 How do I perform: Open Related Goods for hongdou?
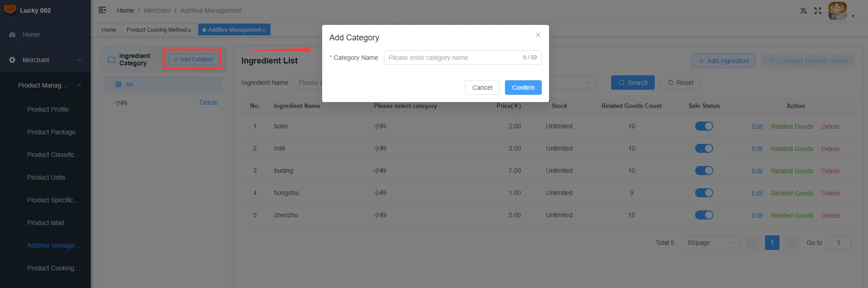click(792, 193)
